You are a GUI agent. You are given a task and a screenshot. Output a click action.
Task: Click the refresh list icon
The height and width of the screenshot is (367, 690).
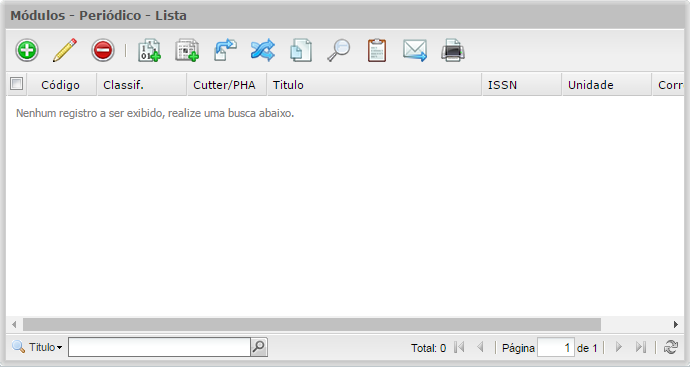(671, 347)
